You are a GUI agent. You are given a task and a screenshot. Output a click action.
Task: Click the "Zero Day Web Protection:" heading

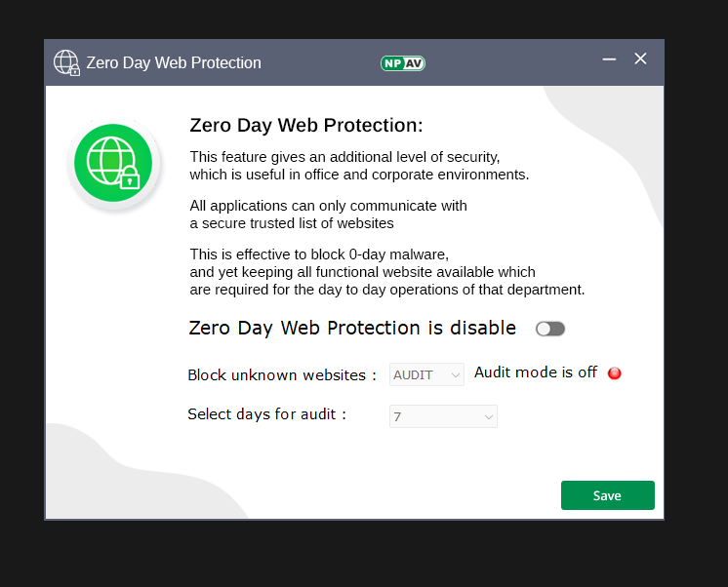coord(305,125)
